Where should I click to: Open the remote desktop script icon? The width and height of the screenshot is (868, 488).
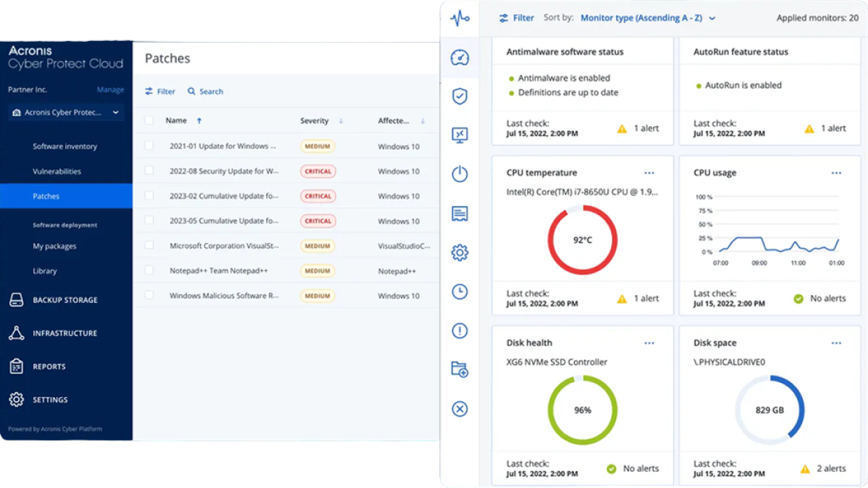460,135
